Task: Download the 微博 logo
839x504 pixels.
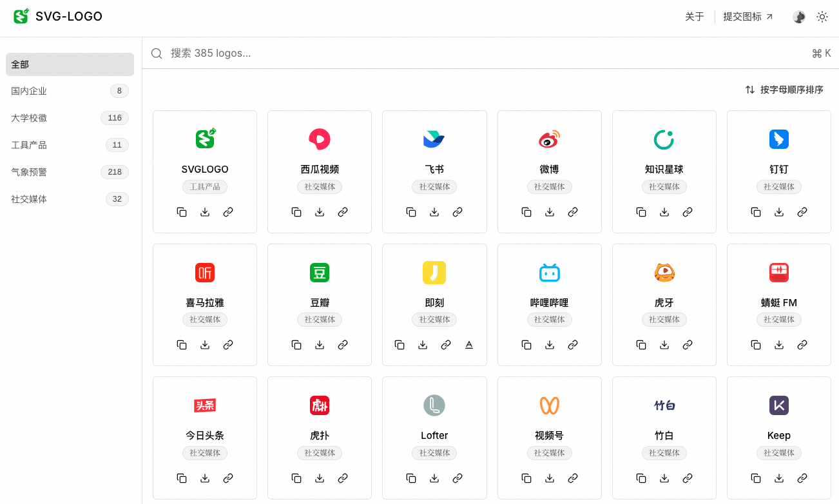Action: point(550,212)
